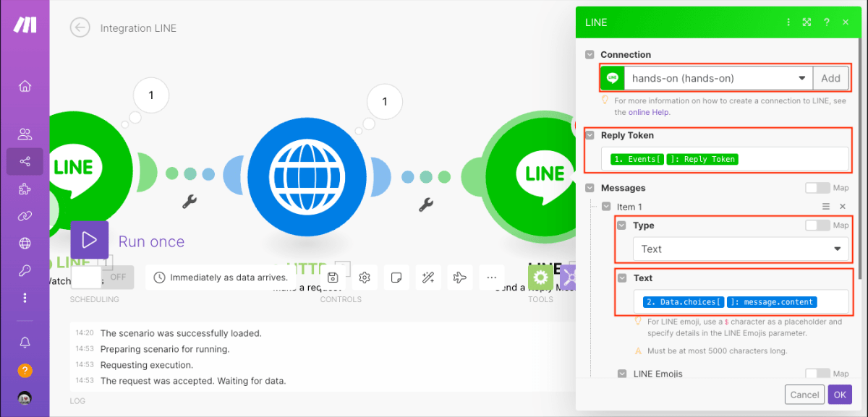Viewport: 868px width, 417px height.
Task: Open the Notes icon in Controls
Action: 396,278
